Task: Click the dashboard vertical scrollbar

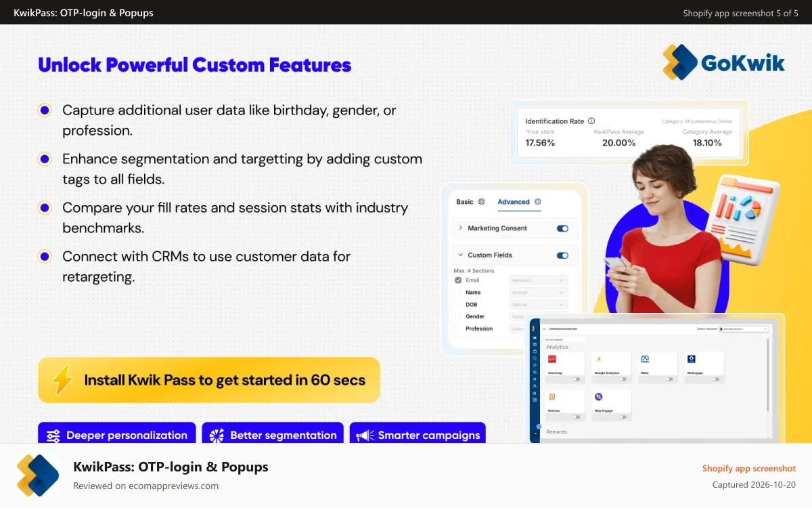Action: (767, 374)
